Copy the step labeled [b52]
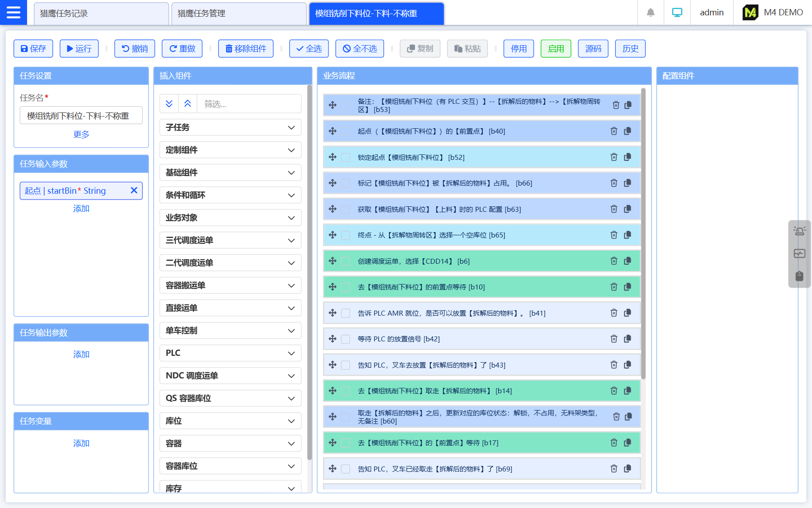Screen dimensions: 812x508 click(x=627, y=157)
